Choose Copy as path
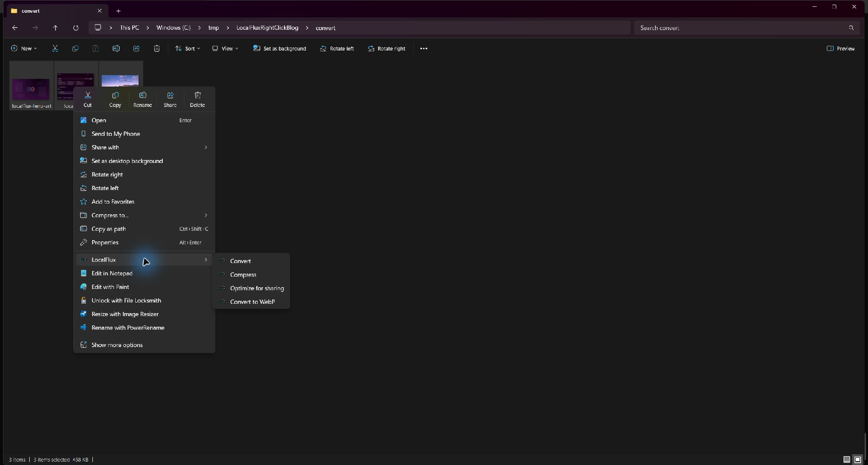The height and width of the screenshot is (465, 868). coord(144,229)
